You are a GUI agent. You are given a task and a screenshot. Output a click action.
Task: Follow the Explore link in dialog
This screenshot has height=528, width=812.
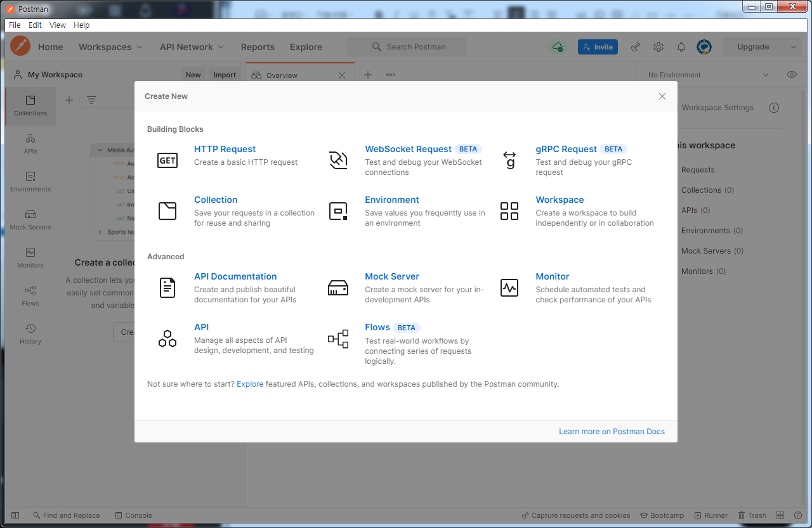(250, 384)
